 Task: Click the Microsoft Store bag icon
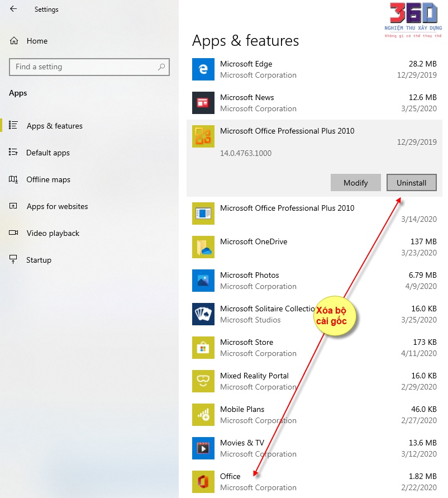pos(203,348)
